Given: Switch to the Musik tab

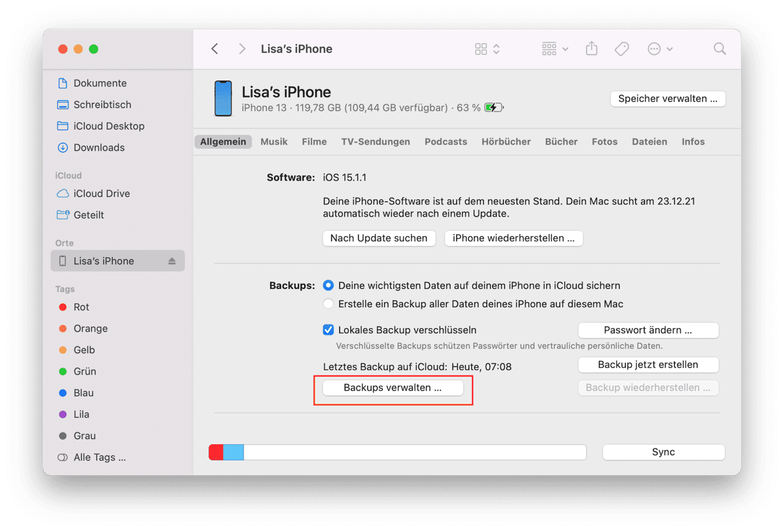Looking at the screenshot, I should point(274,142).
